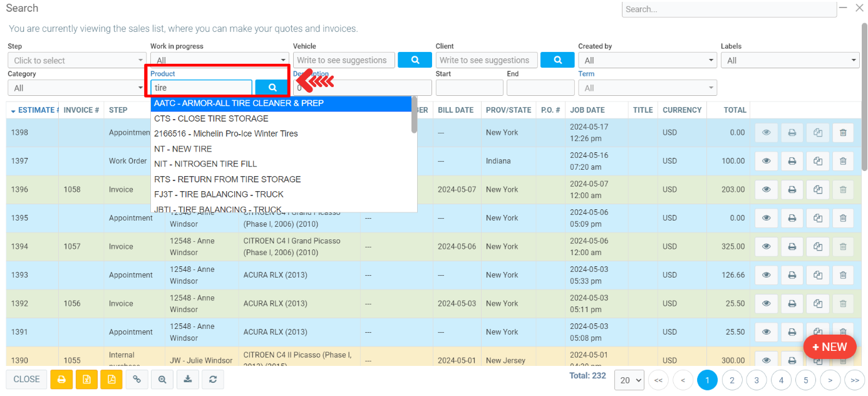Open the Labels dropdown
The image size is (868, 396).
[790, 61]
